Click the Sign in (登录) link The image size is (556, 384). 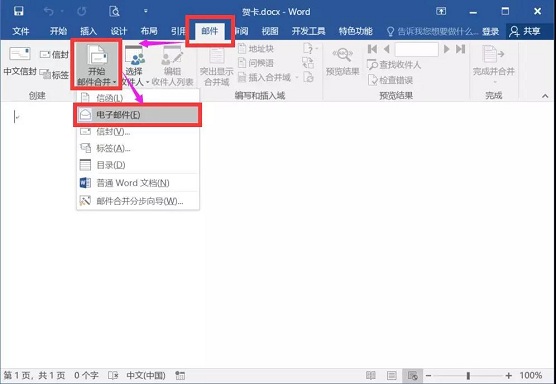coord(490,32)
